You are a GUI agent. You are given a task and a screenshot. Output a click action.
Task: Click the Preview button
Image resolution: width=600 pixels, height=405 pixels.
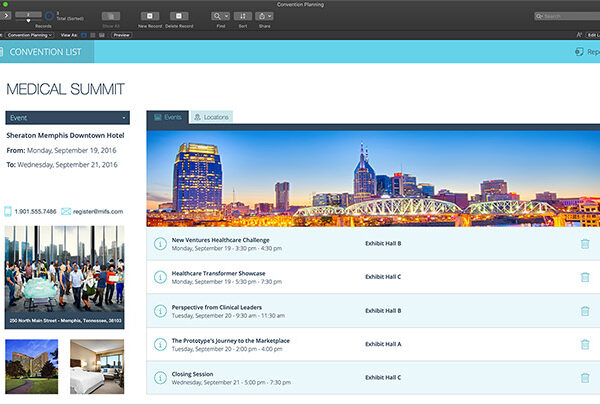tap(121, 34)
